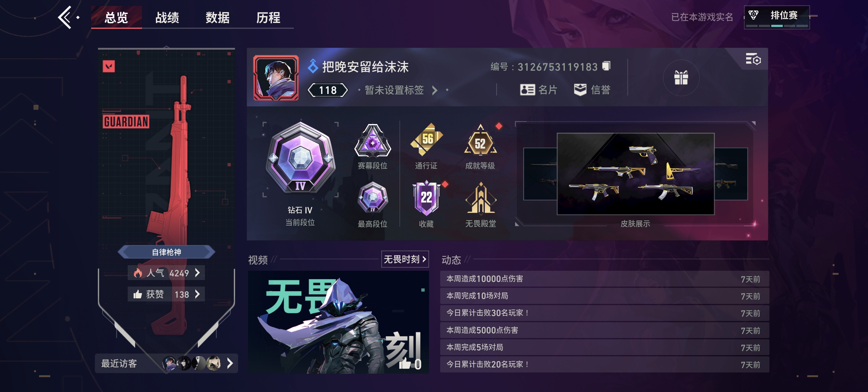
Task: Open the 收藏 level 22 badge
Action: point(426,198)
